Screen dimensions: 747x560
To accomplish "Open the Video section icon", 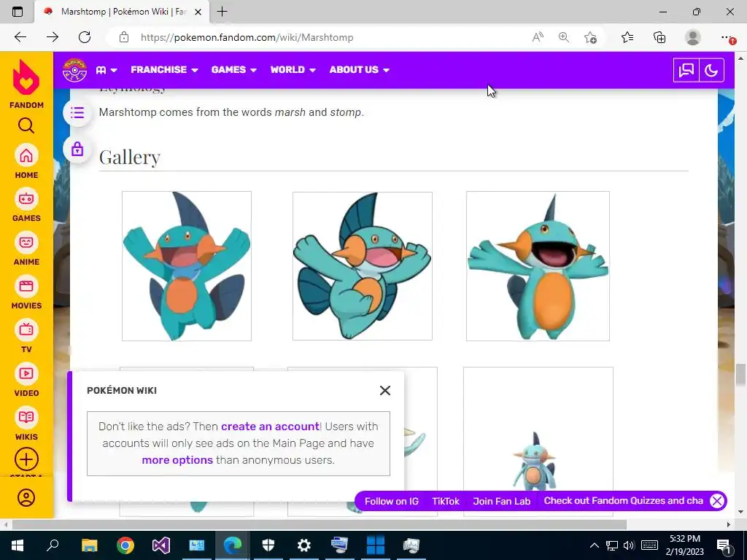I will coord(26,373).
